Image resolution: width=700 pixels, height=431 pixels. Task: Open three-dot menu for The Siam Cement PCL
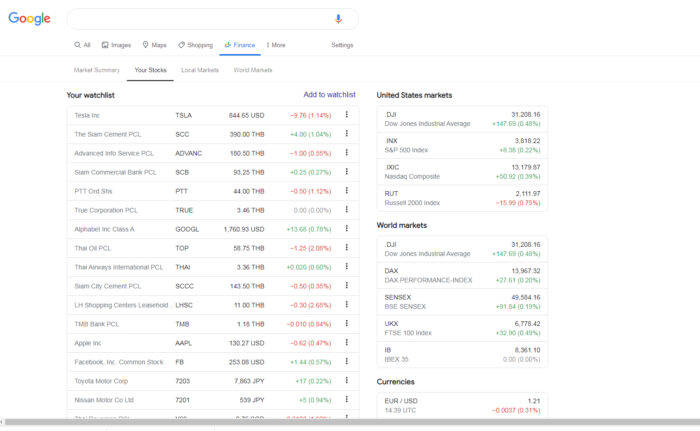click(346, 134)
